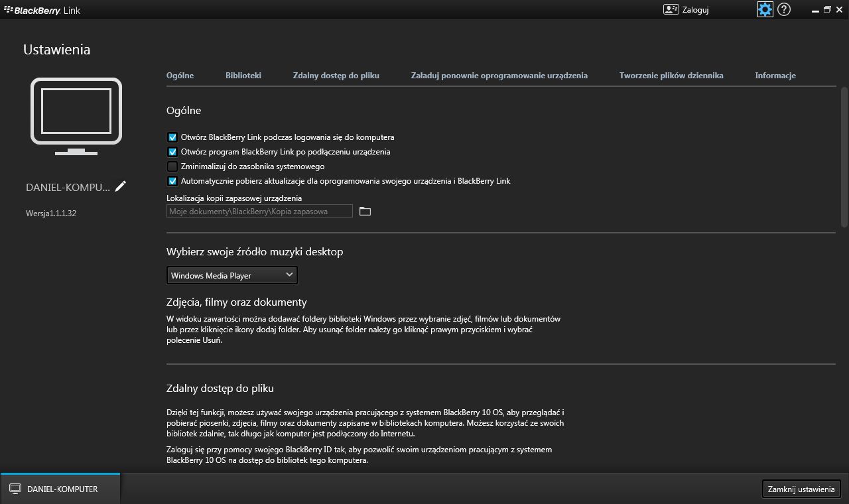Open the Windows Media Player music source dropdown
Screen dimensions: 849x504
point(231,275)
